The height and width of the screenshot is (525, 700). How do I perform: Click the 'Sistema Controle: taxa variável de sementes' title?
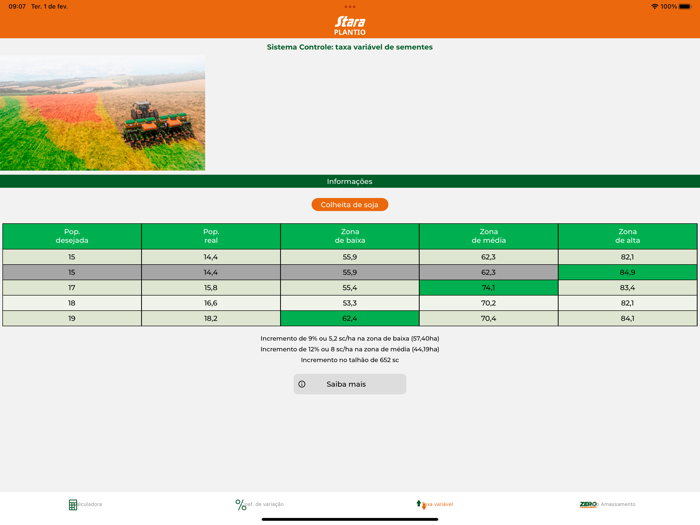tap(350, 47)
